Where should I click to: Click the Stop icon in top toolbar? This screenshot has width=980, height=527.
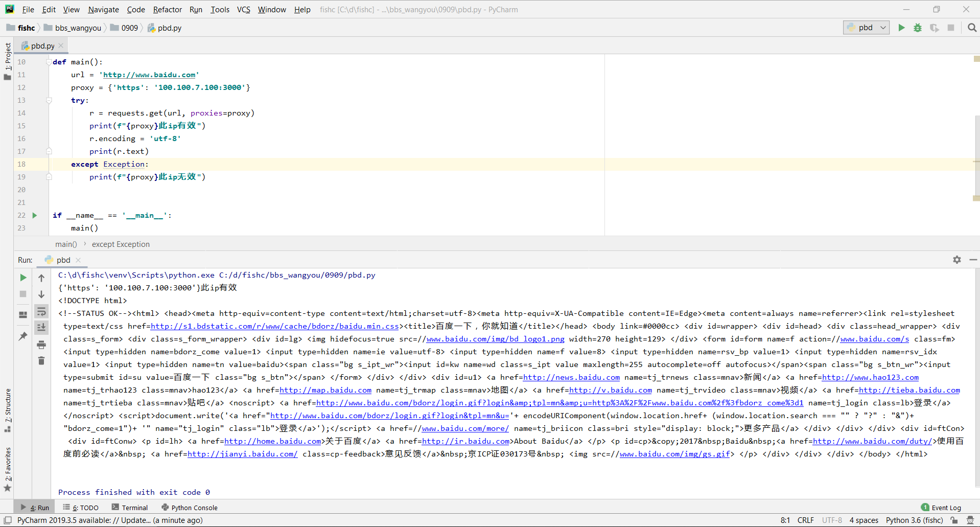coord(951,28)
